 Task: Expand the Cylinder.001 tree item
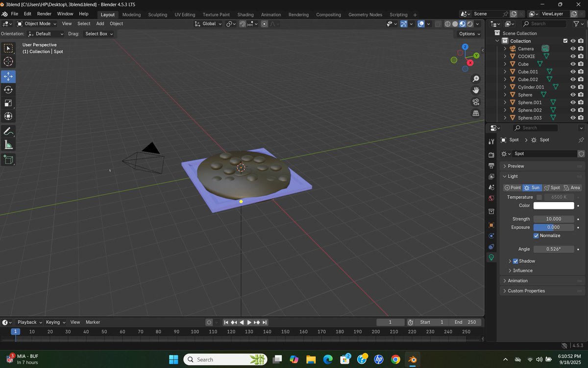505,87
